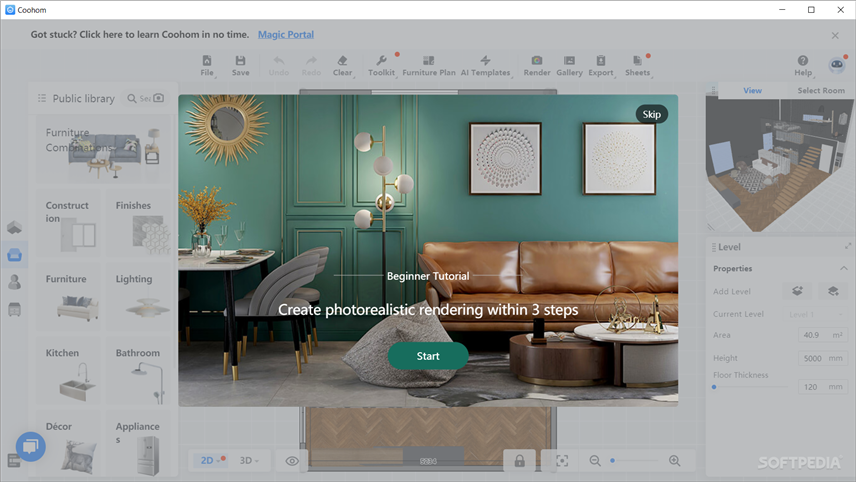Switch to 3D view mode
The height and width of the screenshot is (482, 856).
click(249, 461)
